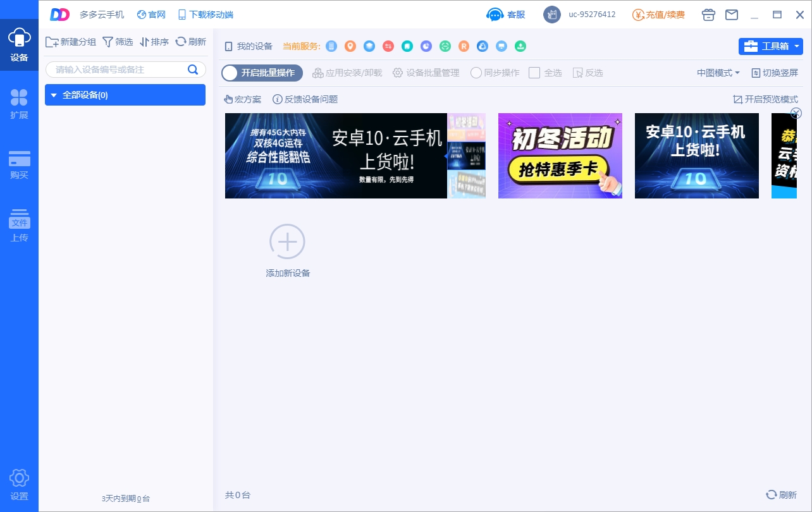
Task: Open the 客服 customer service chat icon
Action: point(494,15)
